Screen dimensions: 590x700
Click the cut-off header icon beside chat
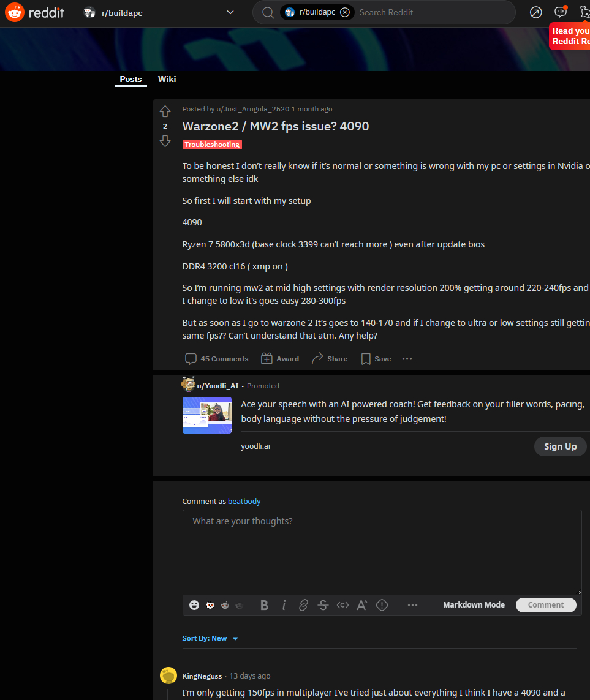584,12
